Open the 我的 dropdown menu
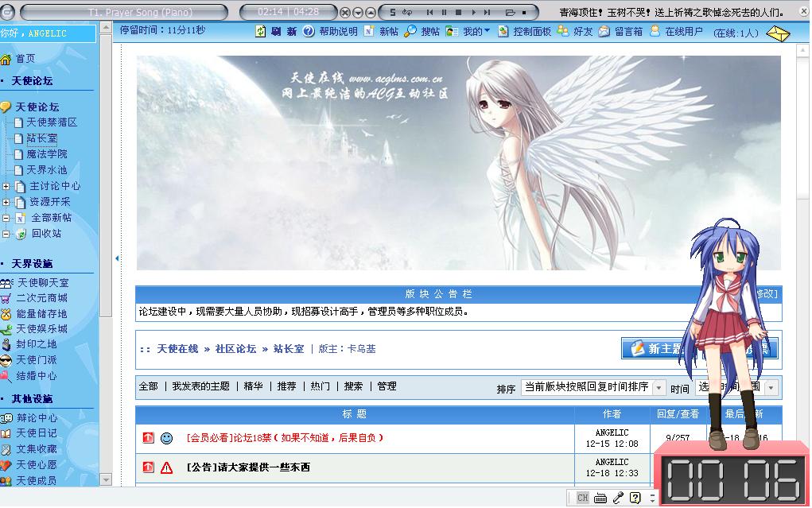 (476, 32)
